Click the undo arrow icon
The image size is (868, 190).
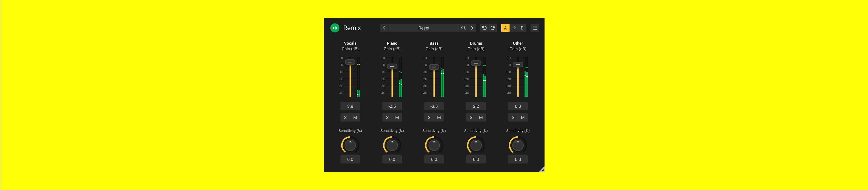click(x=484, y=28)
